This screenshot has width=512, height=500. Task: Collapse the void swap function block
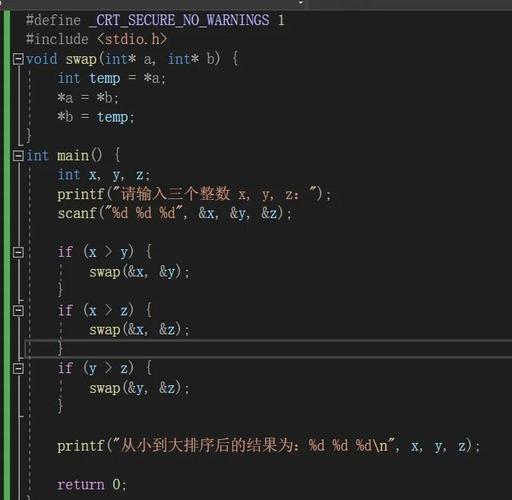click(18, 59)
